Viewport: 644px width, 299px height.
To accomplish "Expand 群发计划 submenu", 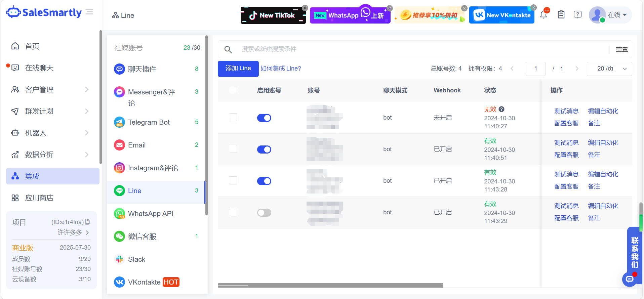I will tap(87, 111).
